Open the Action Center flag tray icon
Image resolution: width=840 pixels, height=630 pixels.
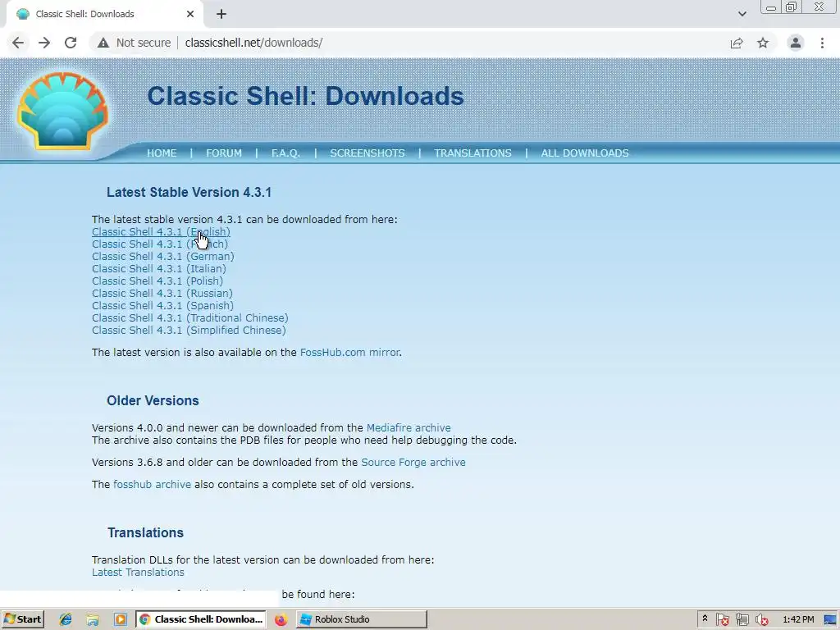pos(722,620)
